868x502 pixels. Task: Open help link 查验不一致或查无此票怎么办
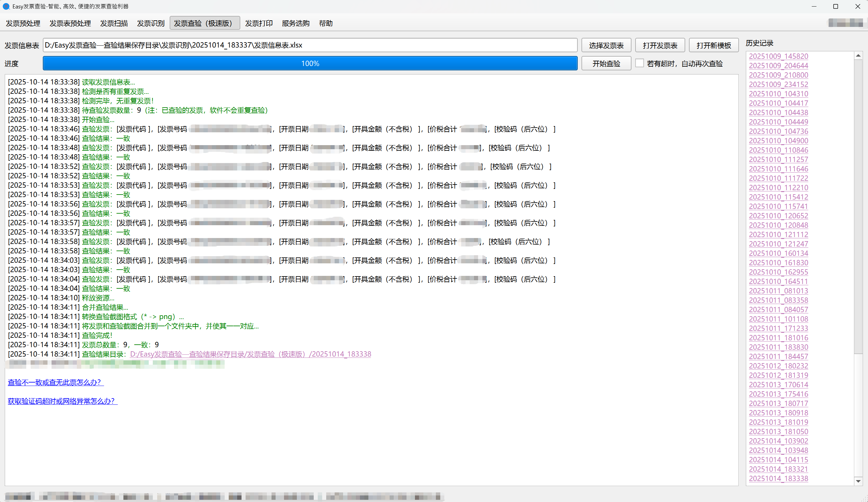[55, 382]
